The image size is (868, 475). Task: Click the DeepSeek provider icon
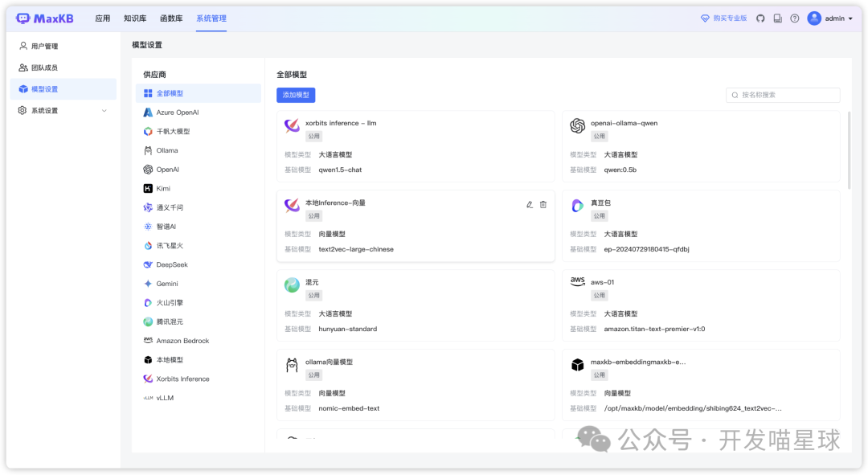(x=148, y=264)
